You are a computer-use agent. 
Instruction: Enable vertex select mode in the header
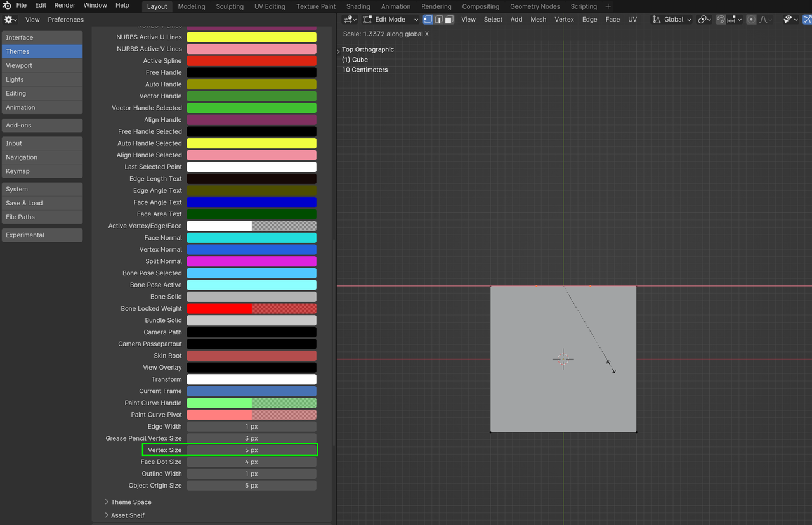click(x=428, y=20)
